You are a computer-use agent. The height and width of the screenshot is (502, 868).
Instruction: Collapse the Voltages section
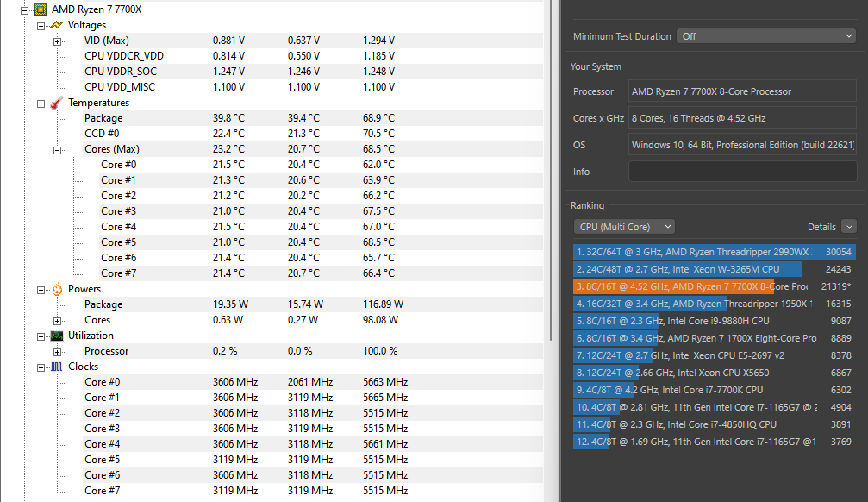pyautogui.click(x=41, y=26)
